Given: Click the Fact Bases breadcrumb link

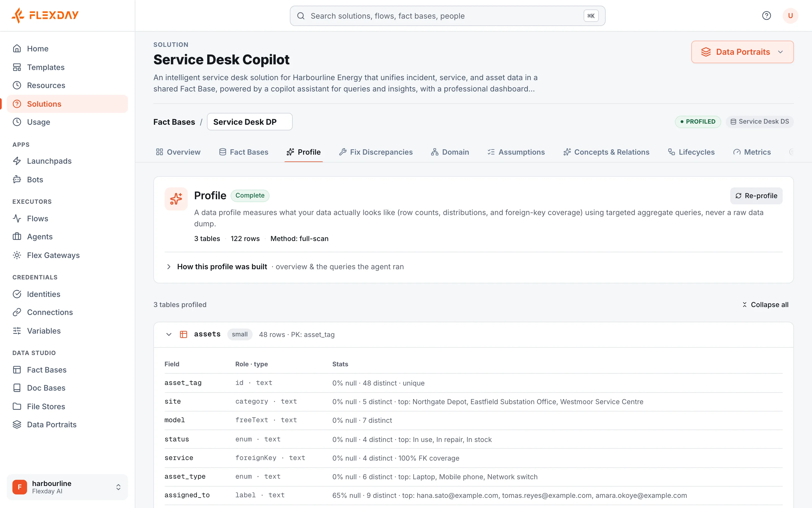Looking at the screenshot, I should tap(174, 122).
